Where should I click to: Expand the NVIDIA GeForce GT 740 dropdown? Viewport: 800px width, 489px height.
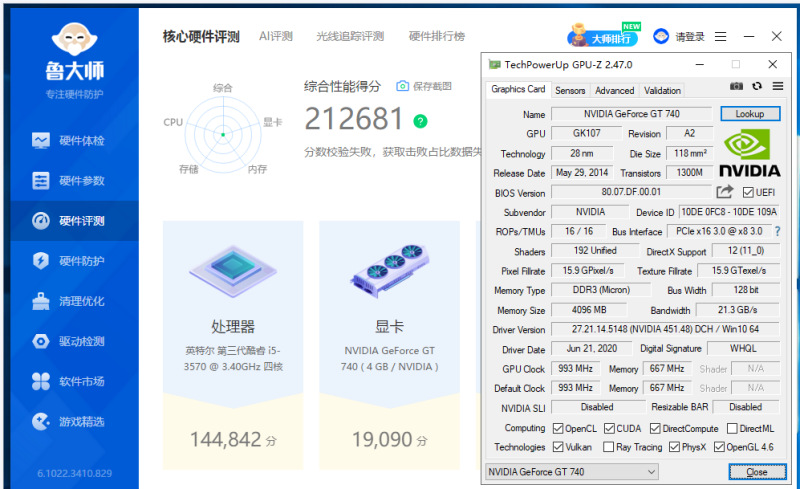click(571, 472)
